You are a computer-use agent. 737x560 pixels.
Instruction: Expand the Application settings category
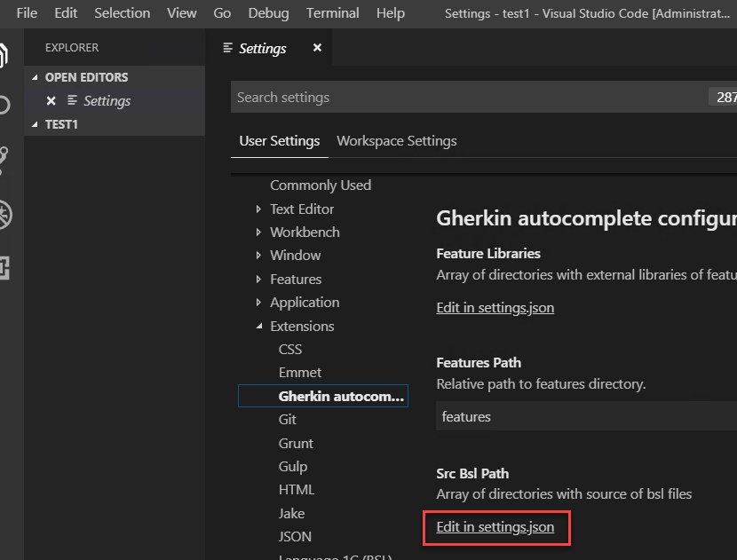point(258,302)
